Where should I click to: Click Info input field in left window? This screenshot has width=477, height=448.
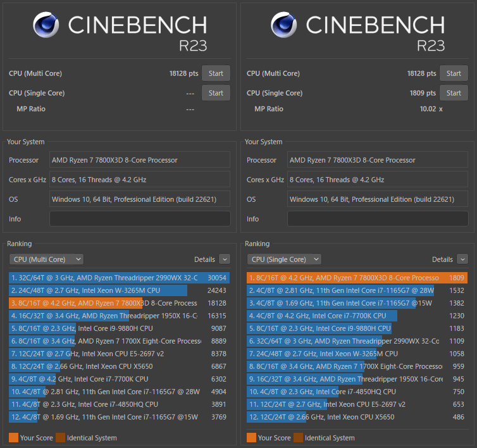140,219
